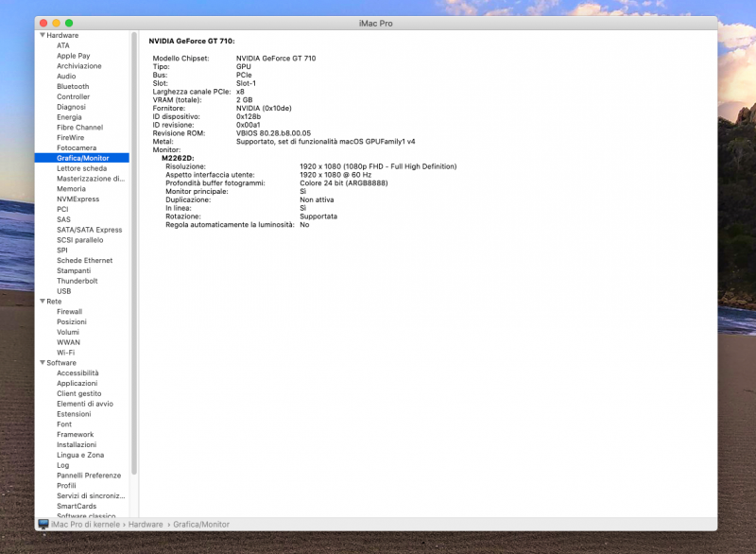This screenshot has width=756, height=554.
Task: Open Lingua e Zona entry
Action: [x=80, y=455]
